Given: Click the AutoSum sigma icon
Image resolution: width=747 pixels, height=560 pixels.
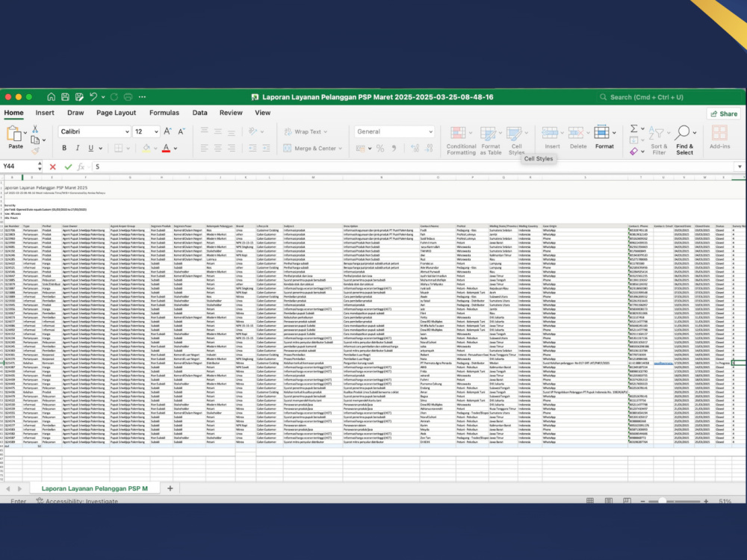Looking at the screenshot, I should [634, 128].
